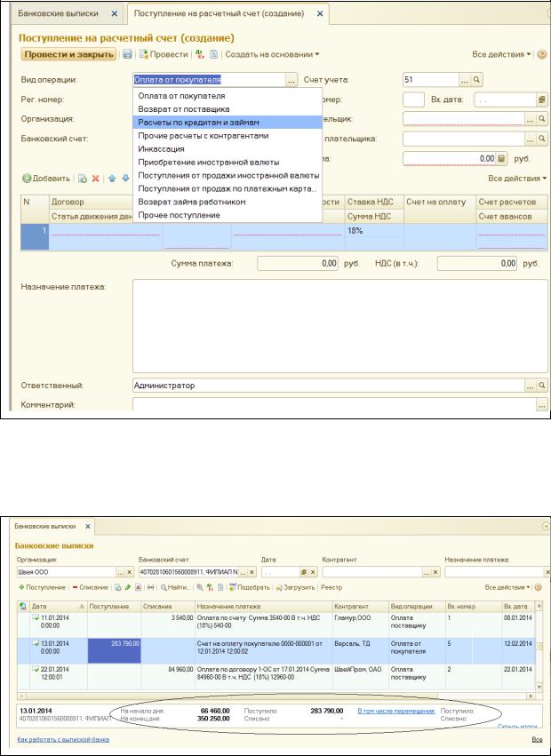Click ellipsis button in Комментарий field
The image size is (551, 756).
click(x=542, y=405)
